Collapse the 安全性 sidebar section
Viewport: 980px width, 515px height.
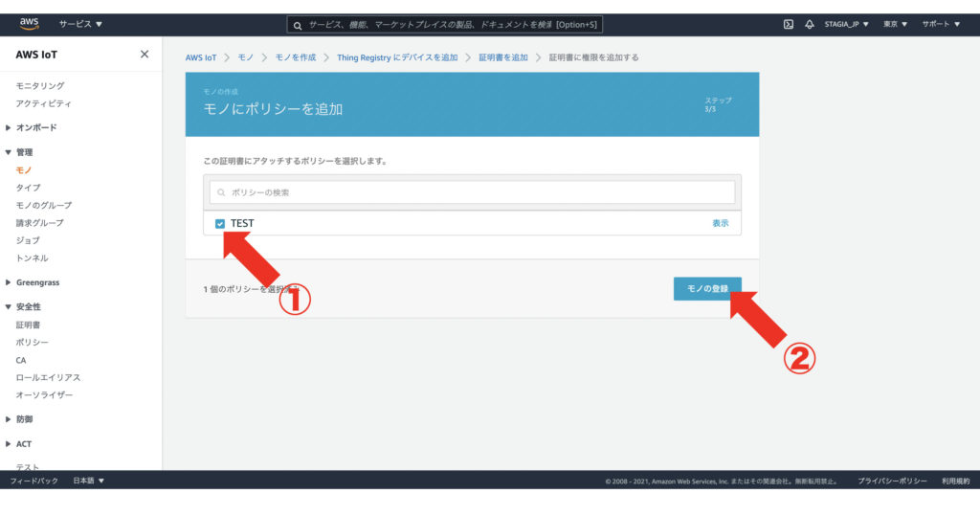point(29,307)
